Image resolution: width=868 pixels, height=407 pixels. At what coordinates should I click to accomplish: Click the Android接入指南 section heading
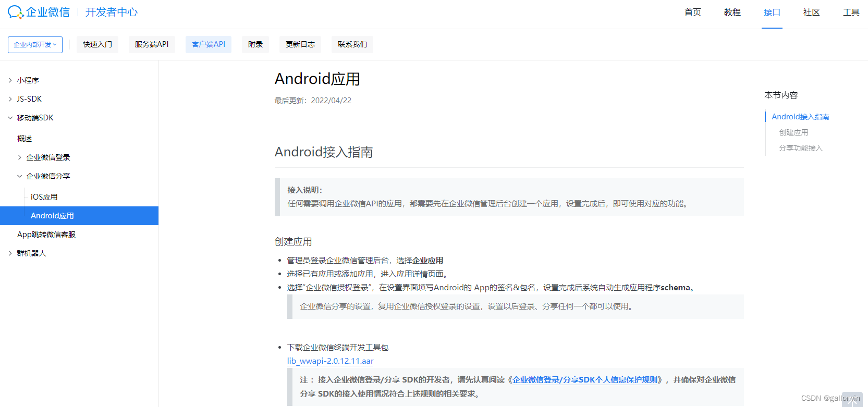[324, 152]
